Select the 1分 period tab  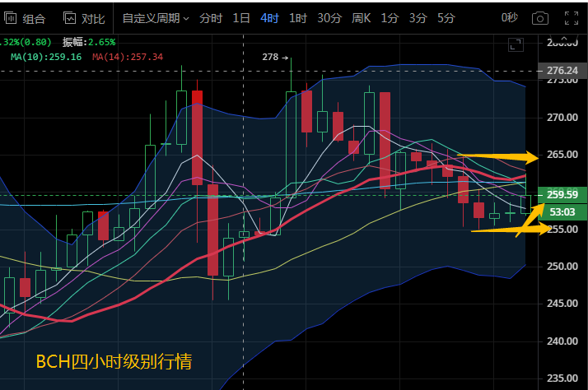coord(390,18)
